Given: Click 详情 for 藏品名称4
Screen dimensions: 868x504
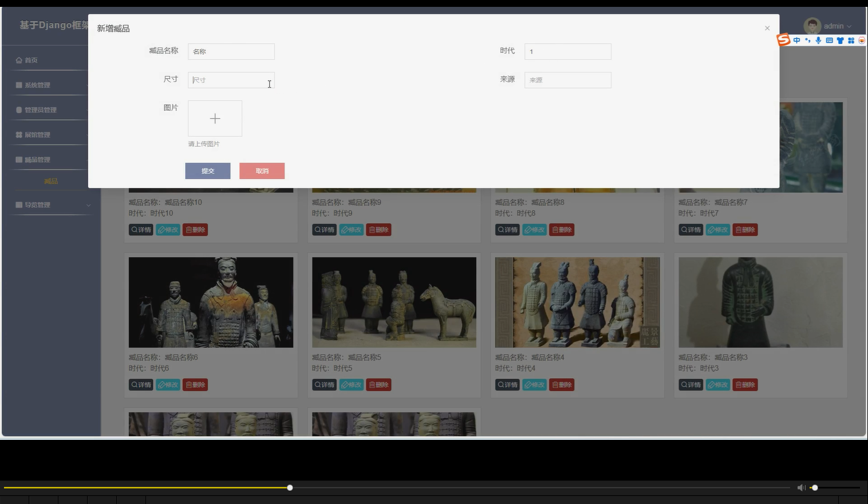Looking at the screenshot, I should (507, 385).
